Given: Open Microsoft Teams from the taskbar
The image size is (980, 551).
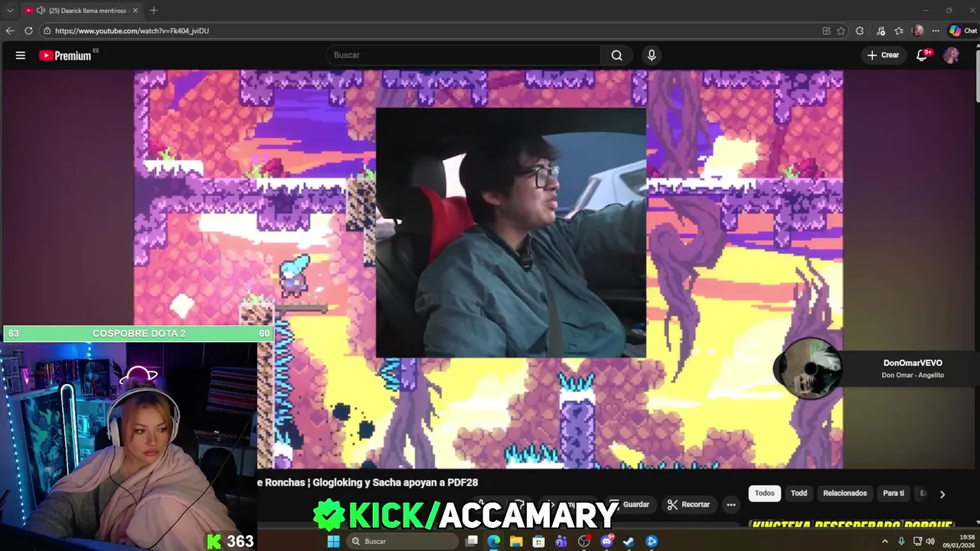Looking at the screenshot, I should pos(561,541).
